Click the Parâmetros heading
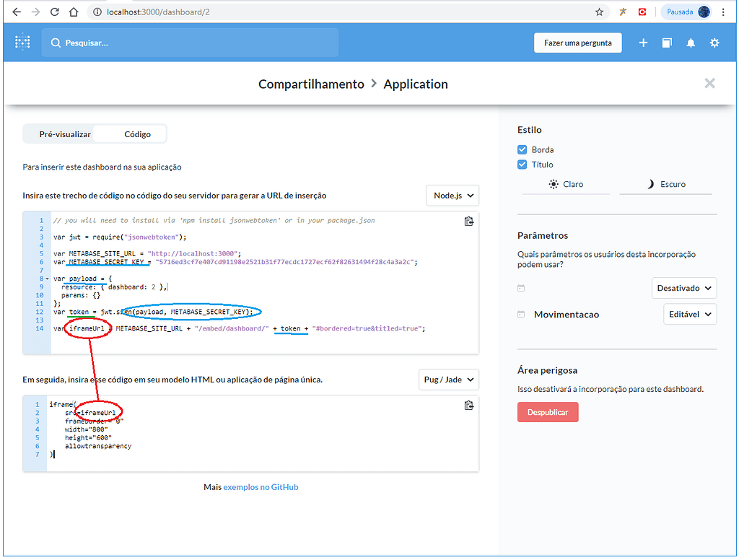This screenshot has height=560, width=739. click(543, 236)
